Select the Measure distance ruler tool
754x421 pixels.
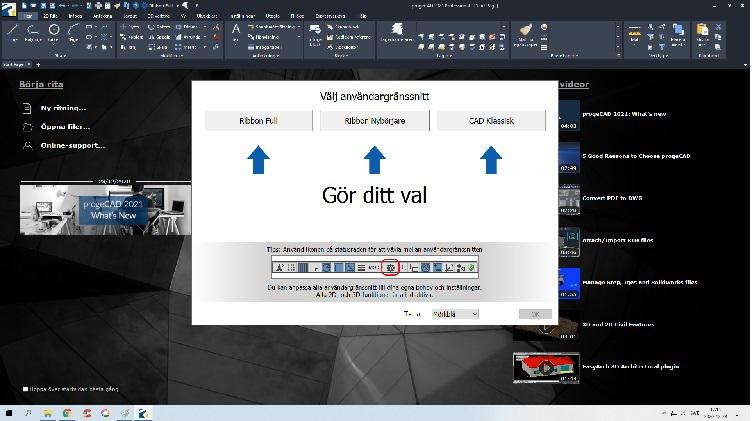[x=635, y=32]
